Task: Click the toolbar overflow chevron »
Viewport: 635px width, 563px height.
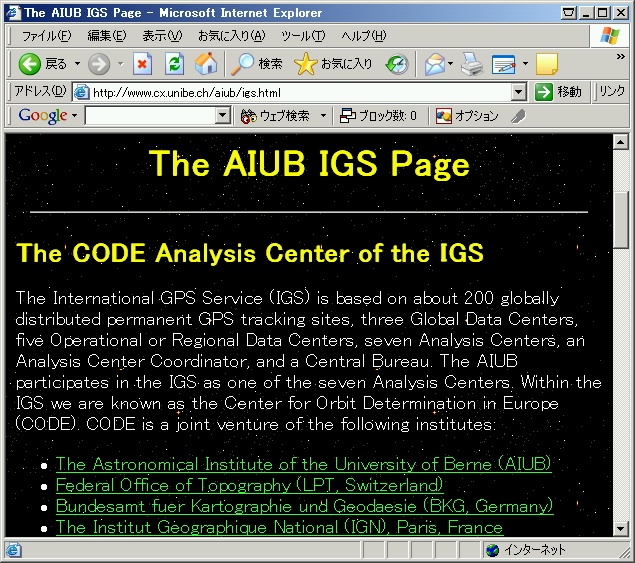Action: (620, 57)
